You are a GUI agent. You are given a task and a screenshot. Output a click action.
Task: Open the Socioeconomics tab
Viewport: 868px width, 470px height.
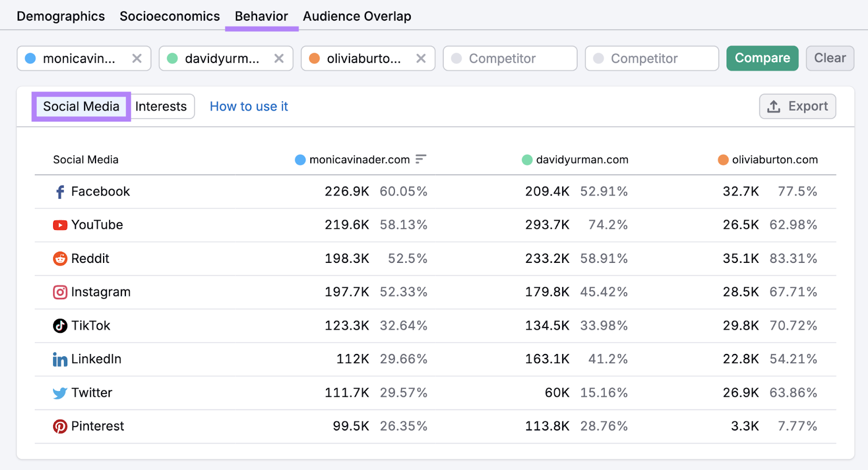tap(170, 16)
